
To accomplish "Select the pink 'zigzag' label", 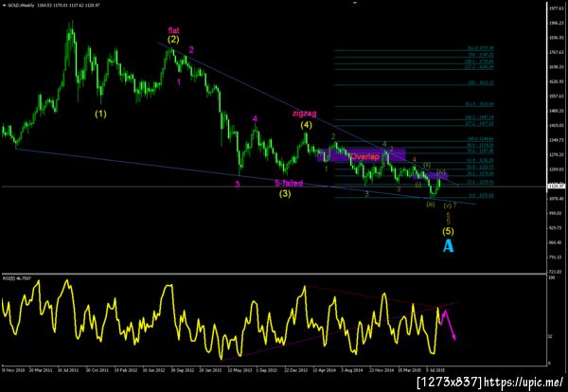I will pos(305,114).
